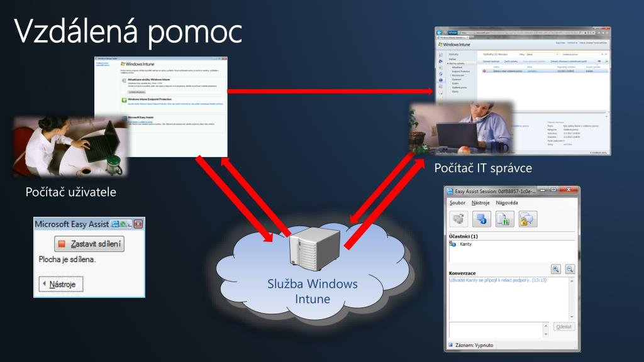
Task: Click the zoom in magnifier above conversation
Action: click(556, 269)
